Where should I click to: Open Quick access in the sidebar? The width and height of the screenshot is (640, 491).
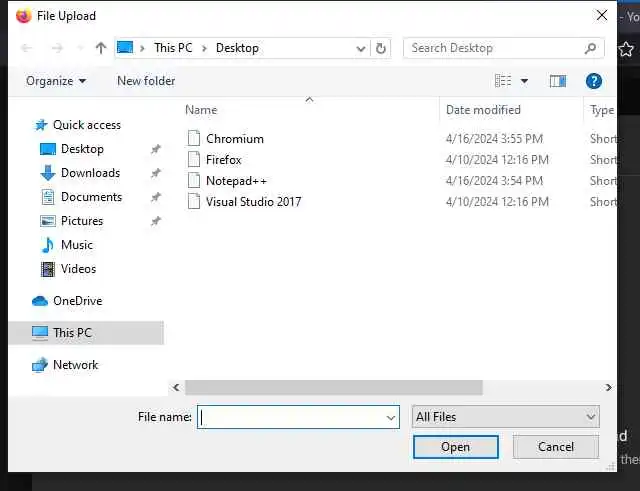click(87, 125)
